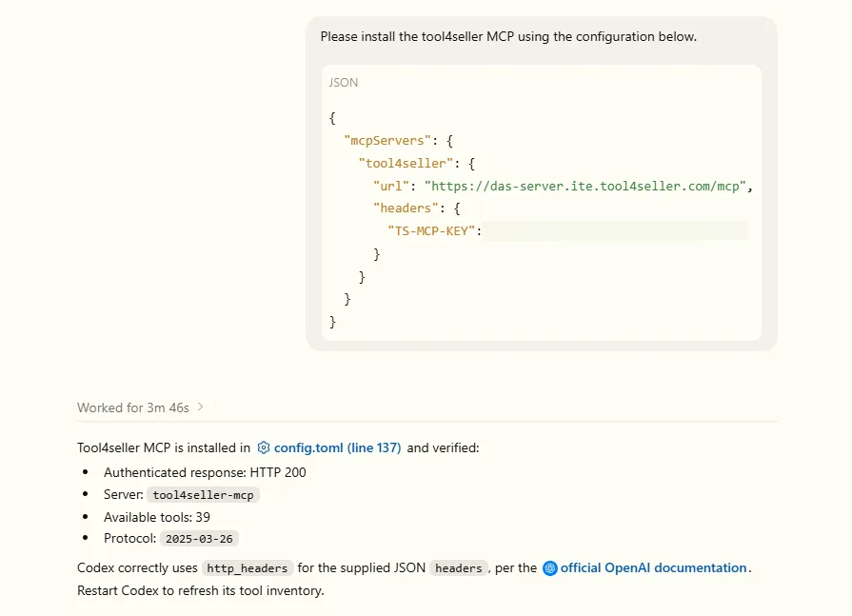Click the "tool4seller" key in JSON

[x=406, y=164]
